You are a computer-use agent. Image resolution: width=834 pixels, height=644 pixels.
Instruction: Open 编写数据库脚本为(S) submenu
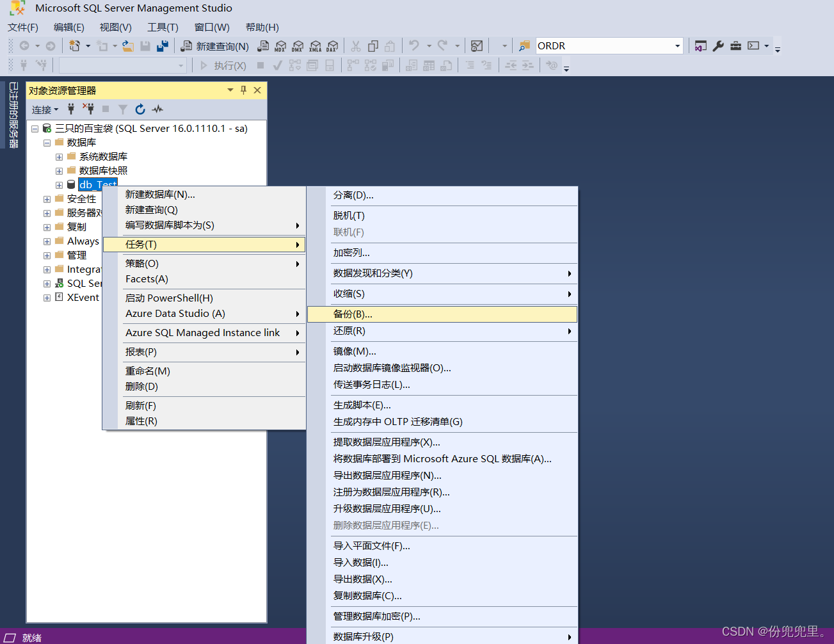tap(204, 225)
